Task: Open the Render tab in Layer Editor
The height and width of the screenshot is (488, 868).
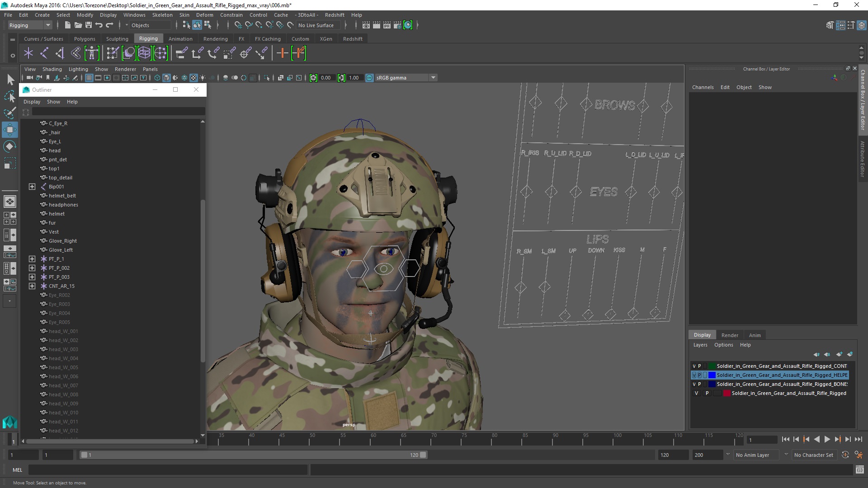Action: click(730, 335)
